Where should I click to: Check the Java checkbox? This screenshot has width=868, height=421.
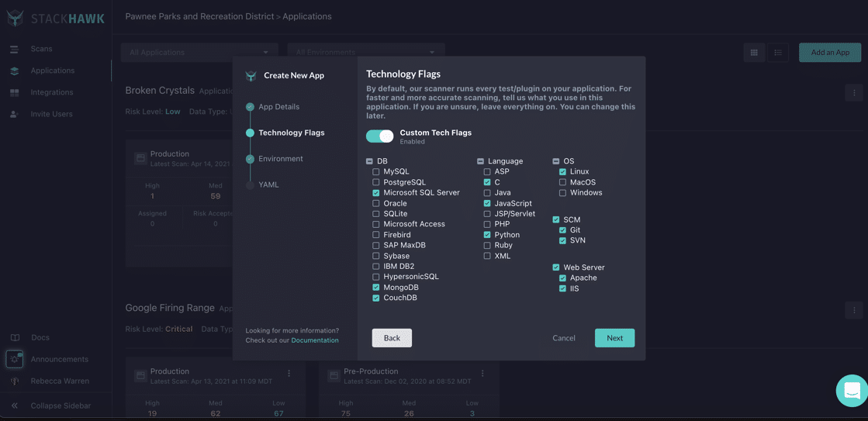[x=487, y=193]
